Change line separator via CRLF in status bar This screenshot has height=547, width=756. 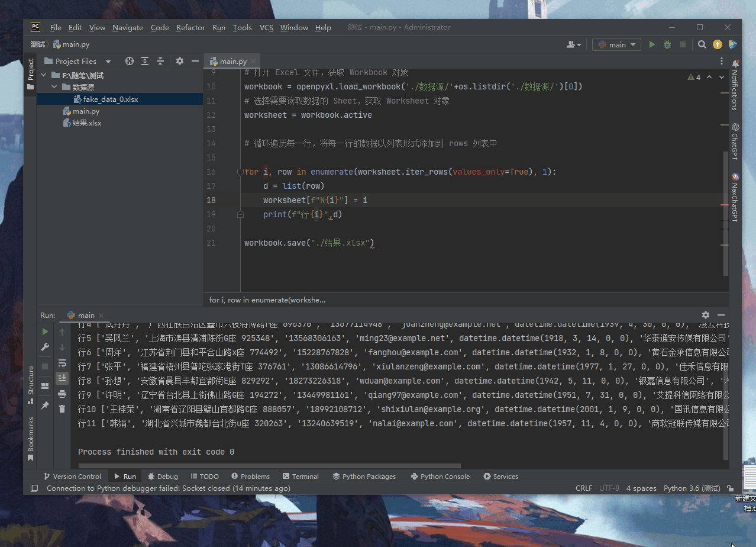click(583, 488)
